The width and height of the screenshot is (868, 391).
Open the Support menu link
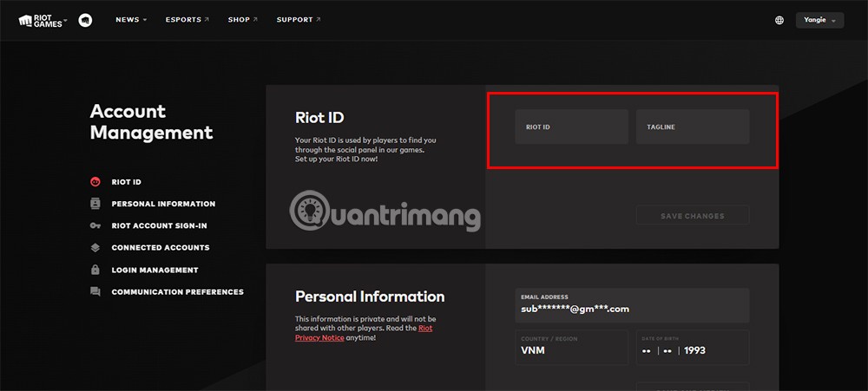coord(298,20)
